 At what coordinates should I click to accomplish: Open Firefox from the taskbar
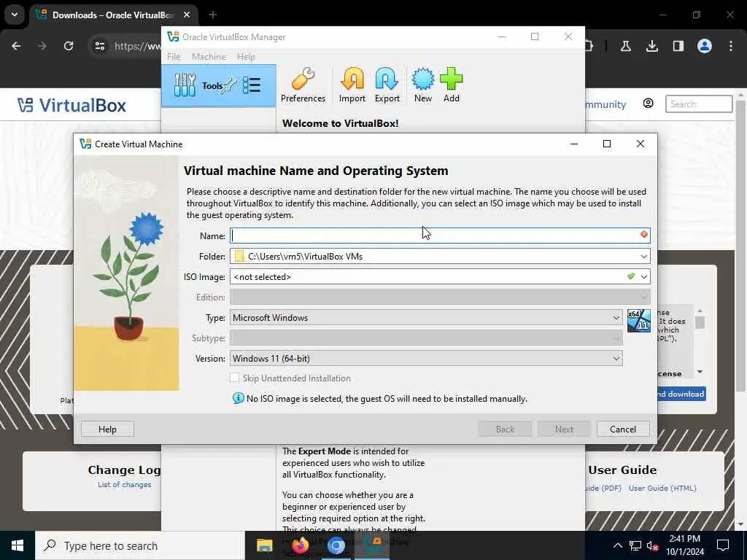click(300, 545)
